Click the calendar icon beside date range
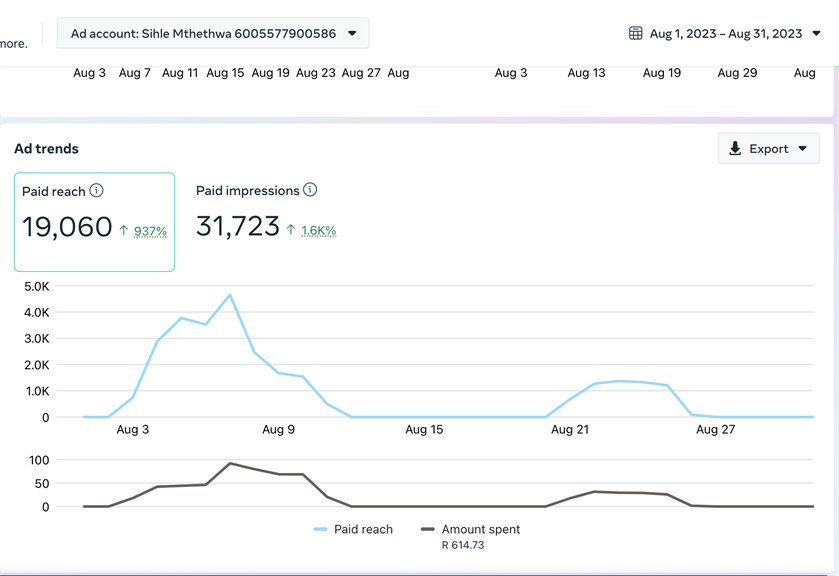 (x=635, y=33)
